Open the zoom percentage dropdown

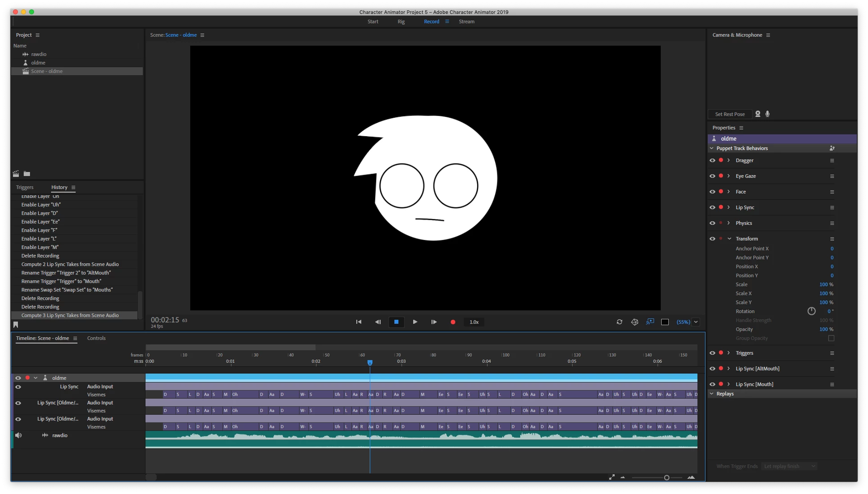pos(696,322)
